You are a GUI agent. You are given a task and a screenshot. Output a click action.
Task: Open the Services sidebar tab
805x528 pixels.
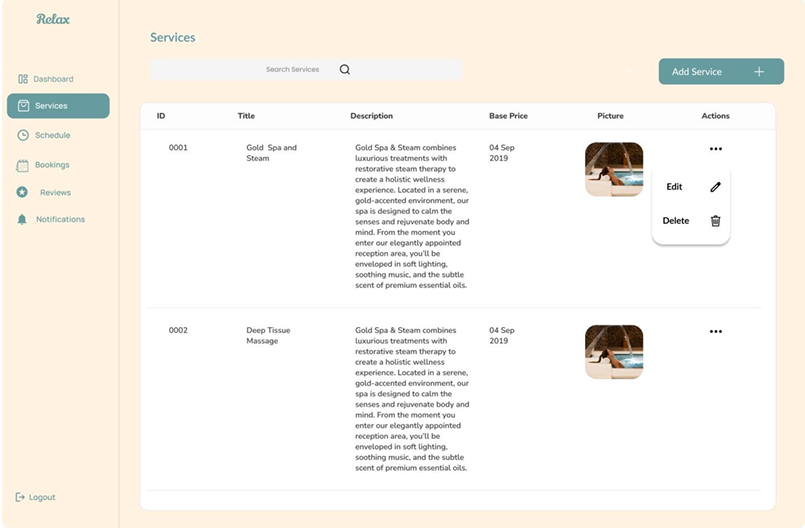click(58, 106)
